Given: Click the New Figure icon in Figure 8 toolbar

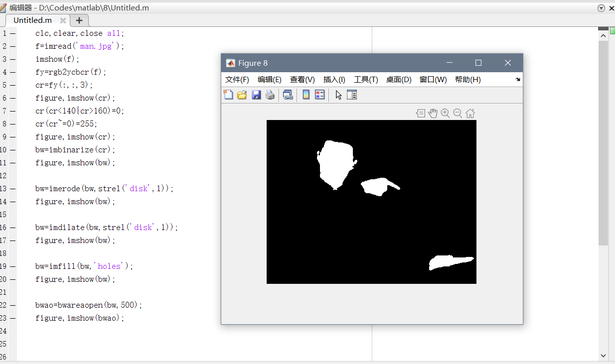Looking at the screenshot, I should coord(228,95).
